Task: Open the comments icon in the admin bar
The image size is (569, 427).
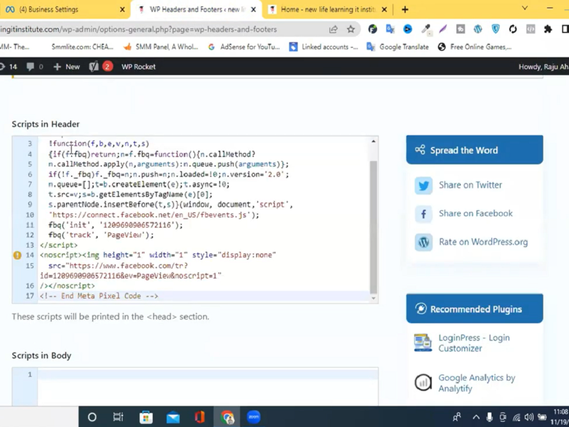Action: point(30,67)
